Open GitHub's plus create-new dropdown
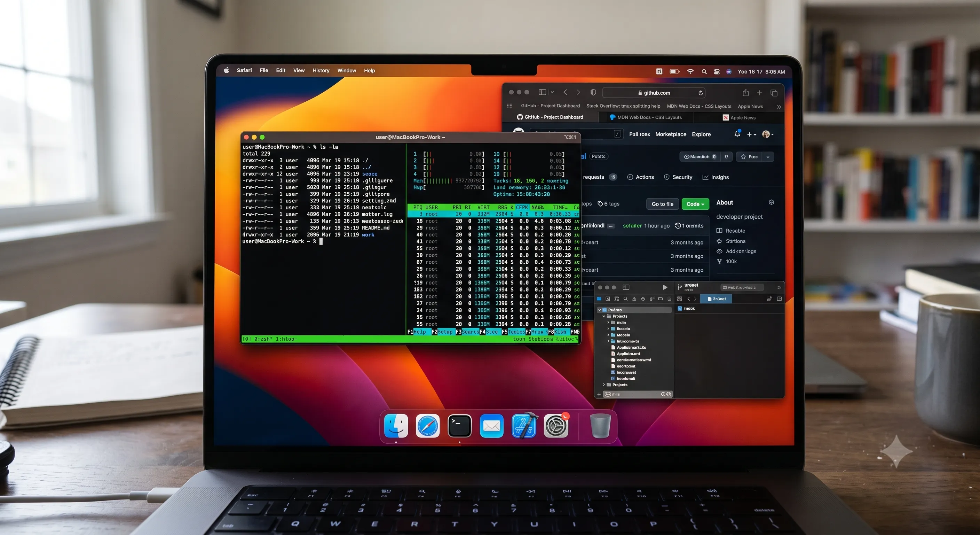Viewport: 980px width, 535px height. coord(751,134)
